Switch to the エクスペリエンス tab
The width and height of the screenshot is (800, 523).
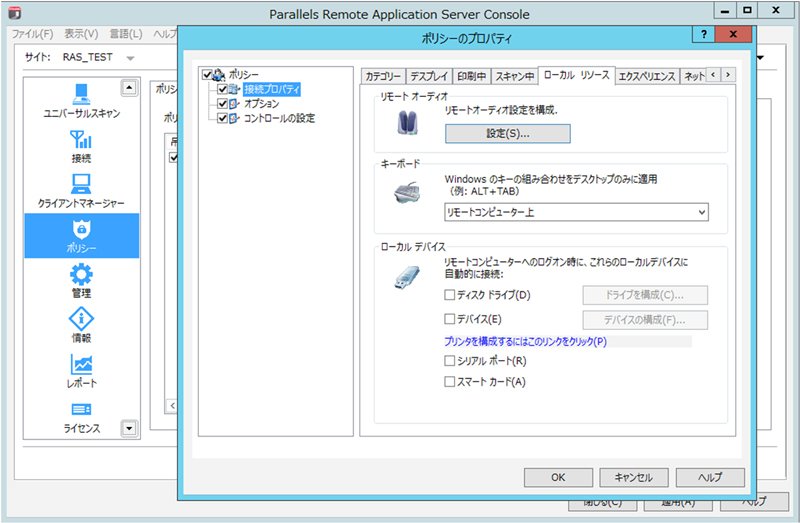[647, 77]
